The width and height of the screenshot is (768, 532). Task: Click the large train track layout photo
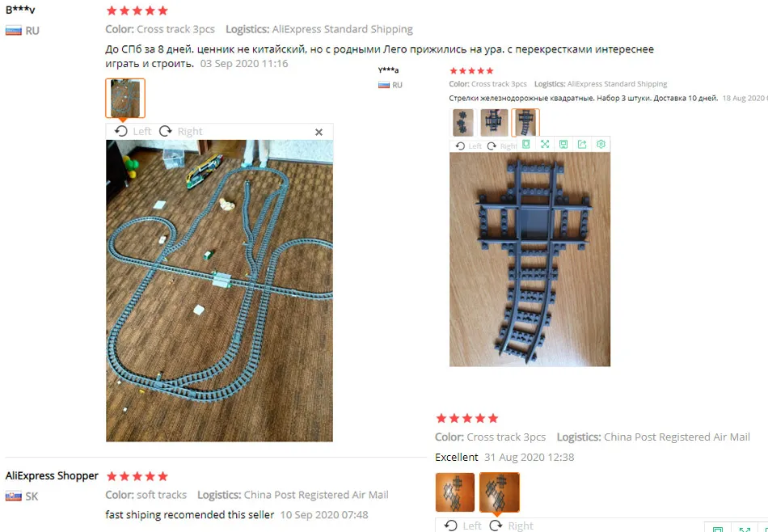(x=219, y=290)
